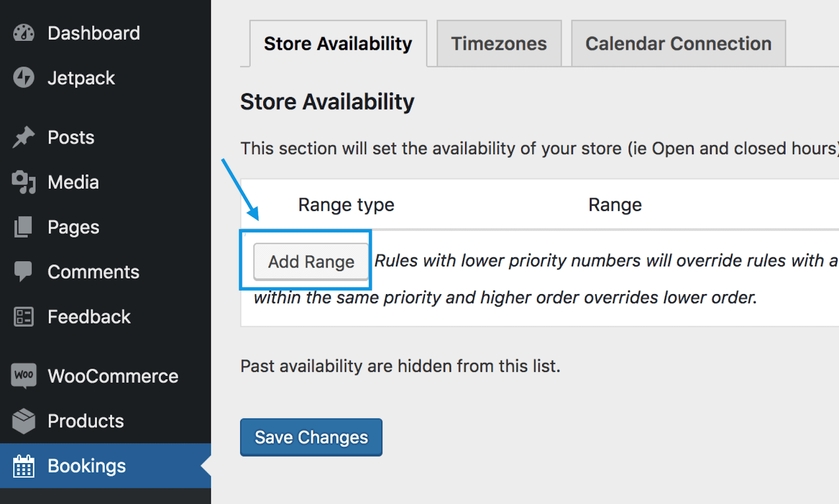Viewport: 839px width, 504px height.
Task: Go to Products in sidebar
Action: 86,421
